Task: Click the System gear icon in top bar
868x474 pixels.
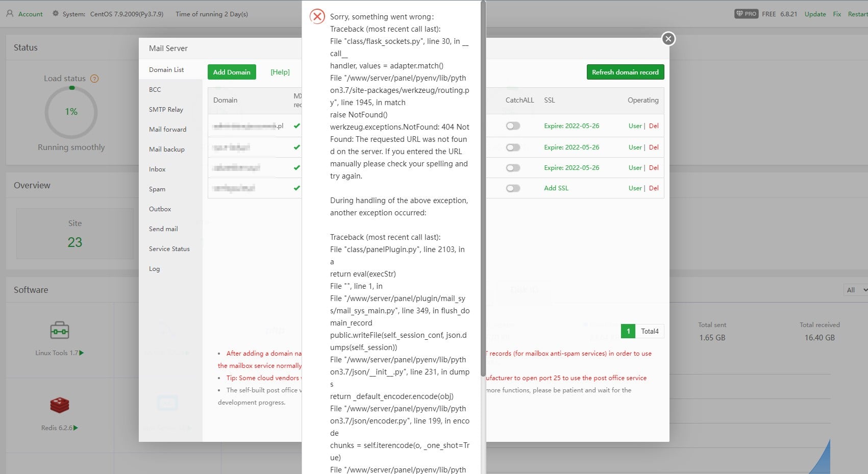Action: [x=56, y=14]
